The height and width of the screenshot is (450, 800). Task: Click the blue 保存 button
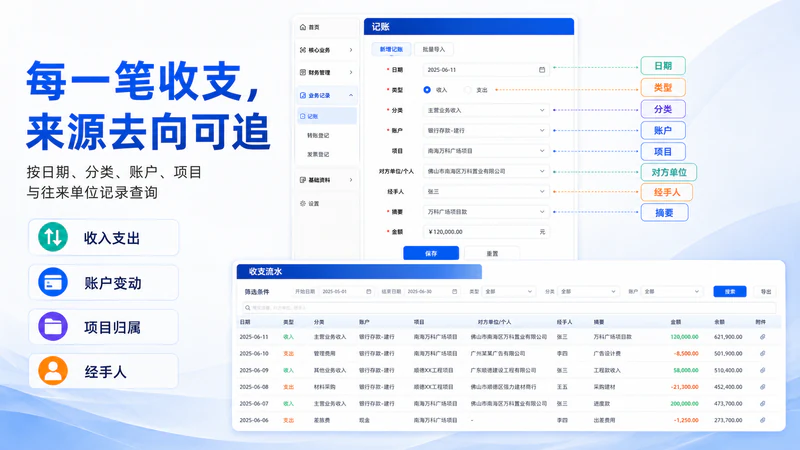[x=431, y=253]
